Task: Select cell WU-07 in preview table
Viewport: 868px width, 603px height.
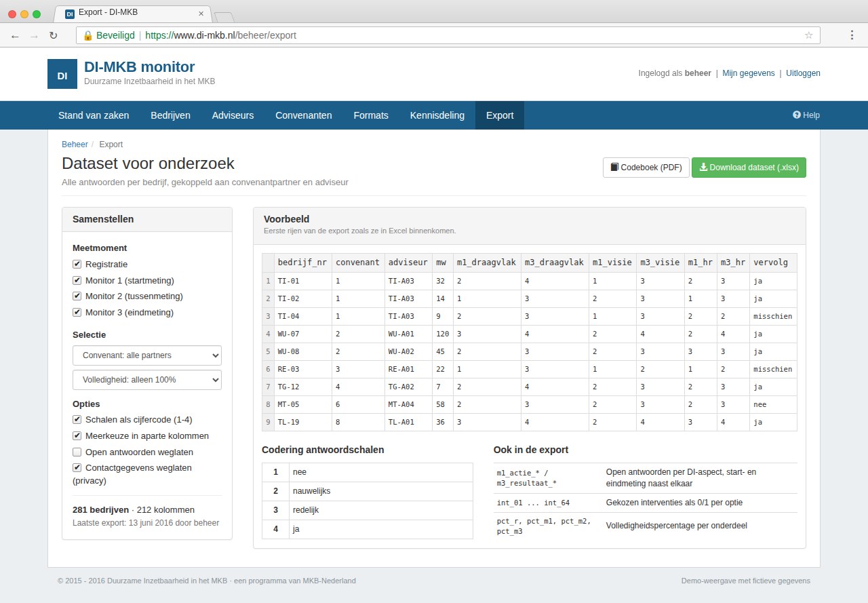Action: tap(302, 334)
